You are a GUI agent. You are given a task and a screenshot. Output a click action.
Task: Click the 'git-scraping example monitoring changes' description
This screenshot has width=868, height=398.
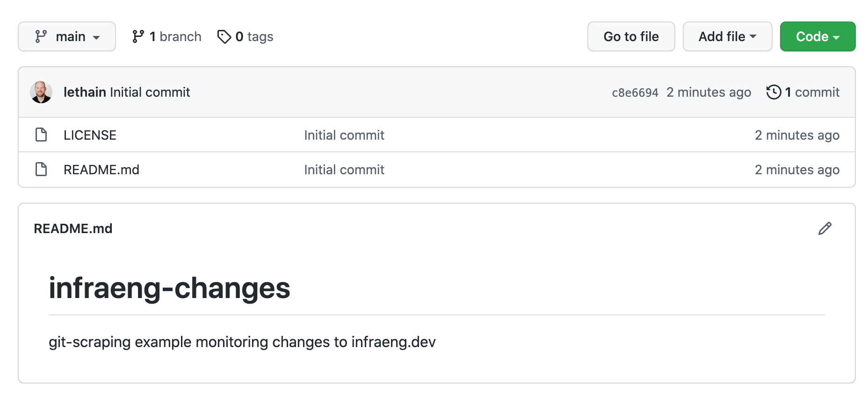pyautogui.click(x=242, y=342)
